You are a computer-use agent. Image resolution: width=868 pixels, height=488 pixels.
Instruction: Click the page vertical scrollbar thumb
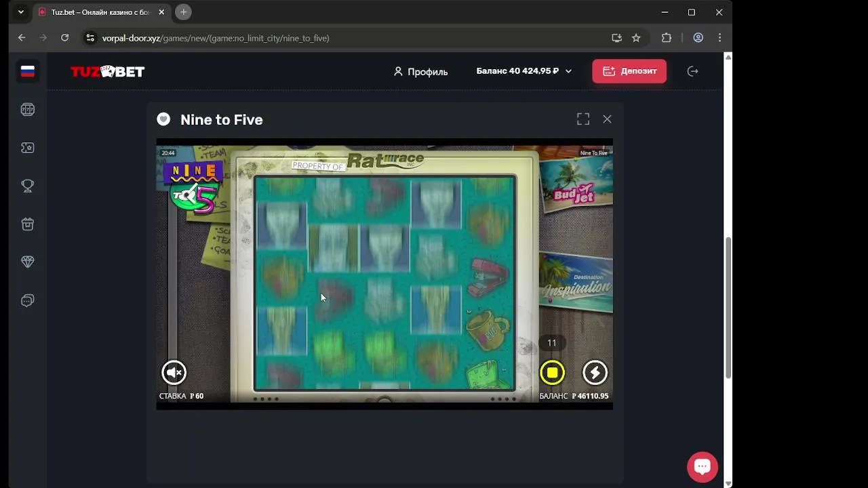click(x=728, y=307)
